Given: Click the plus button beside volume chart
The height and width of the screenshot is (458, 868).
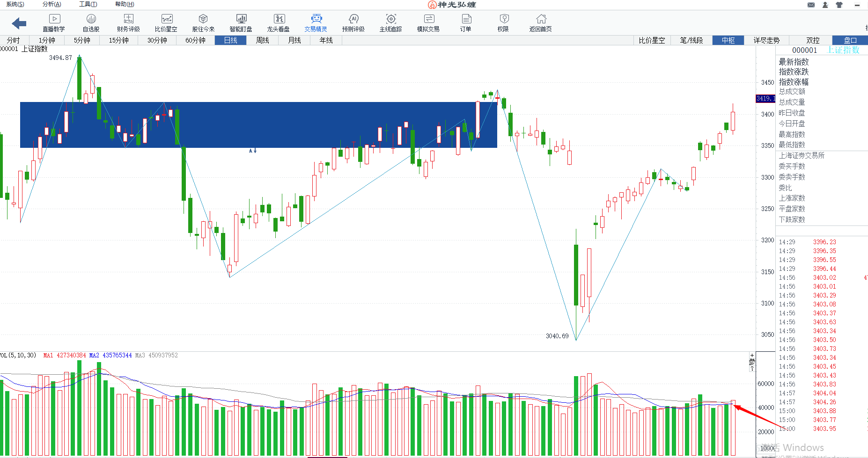Looking at the screenshot, I should pos(752,356).
